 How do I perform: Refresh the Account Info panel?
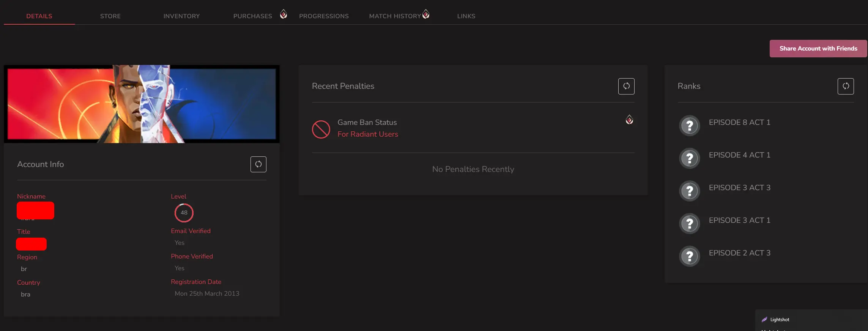[x=258, y=164]
